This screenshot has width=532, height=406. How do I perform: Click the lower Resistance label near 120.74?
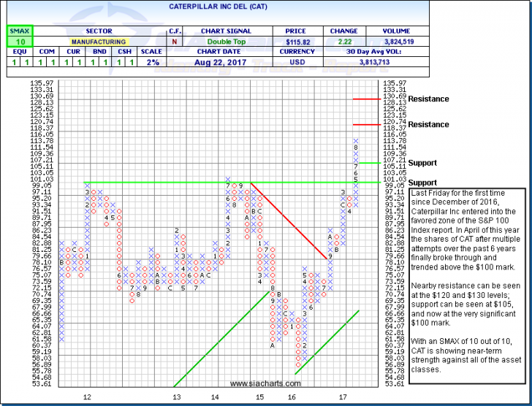point(427,124)
